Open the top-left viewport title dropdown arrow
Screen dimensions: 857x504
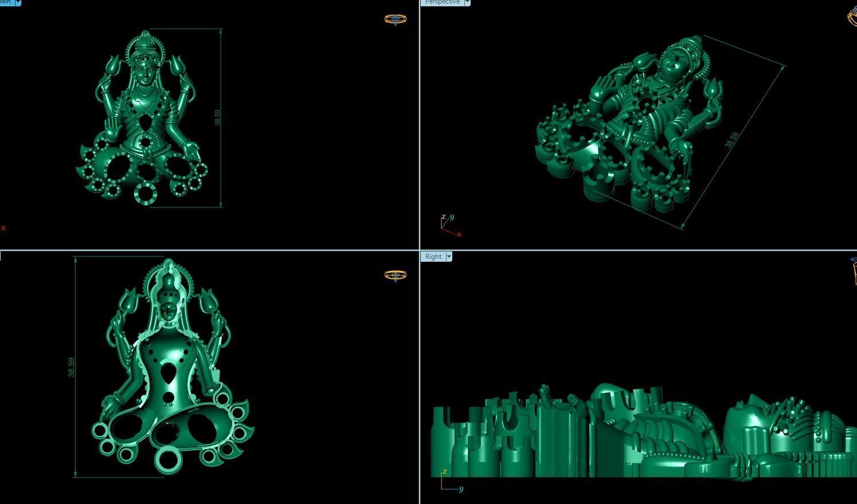point(18,2)
